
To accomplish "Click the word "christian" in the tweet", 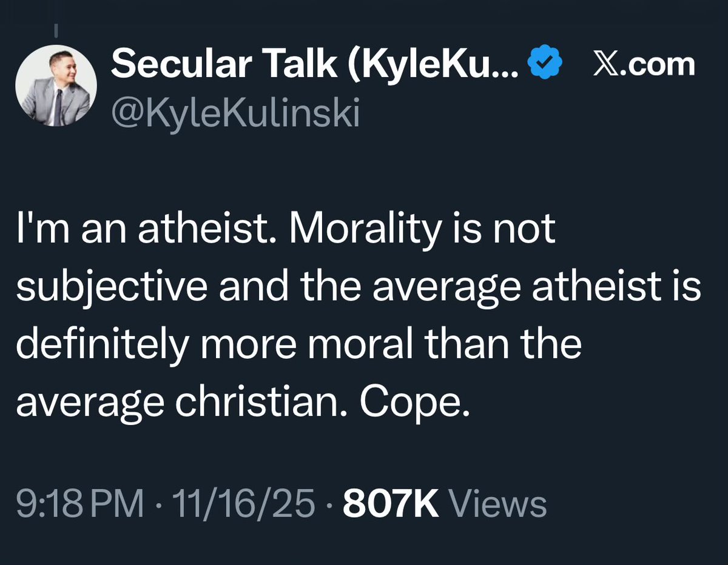I will 241,403.
